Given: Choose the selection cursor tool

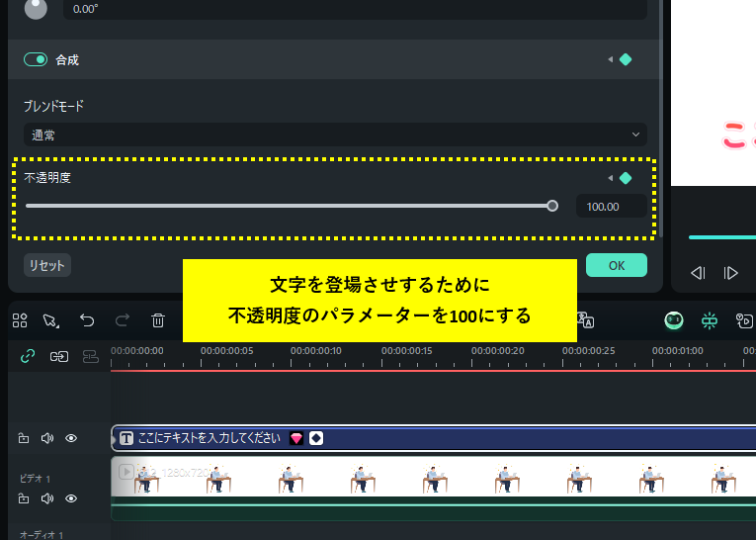Looking at the screenshot, I should coord(51,320).
